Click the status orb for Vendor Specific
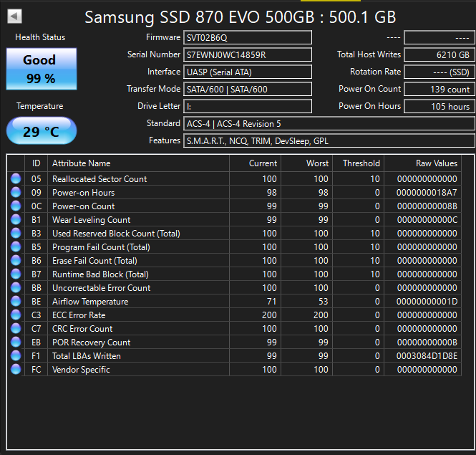The image size is (476, 455). coord(16,369)
